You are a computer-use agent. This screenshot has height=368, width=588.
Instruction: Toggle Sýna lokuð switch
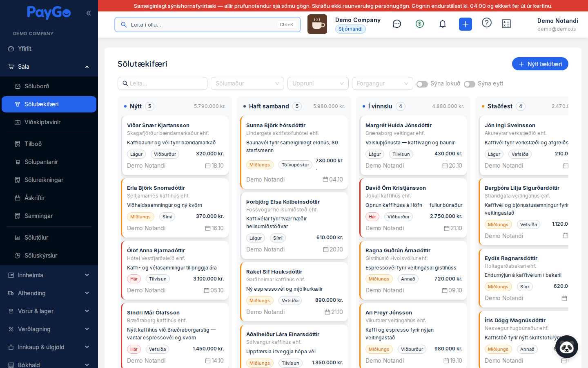pos(422,84)
